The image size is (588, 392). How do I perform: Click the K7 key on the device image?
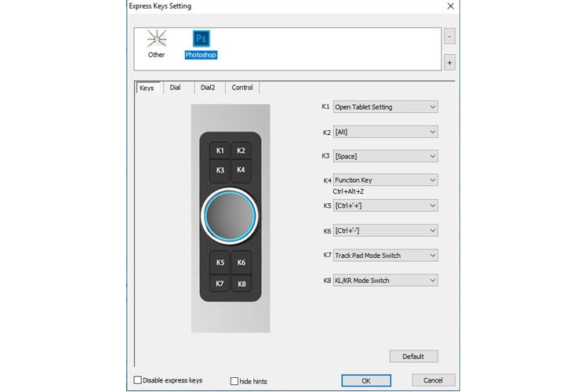220,284
